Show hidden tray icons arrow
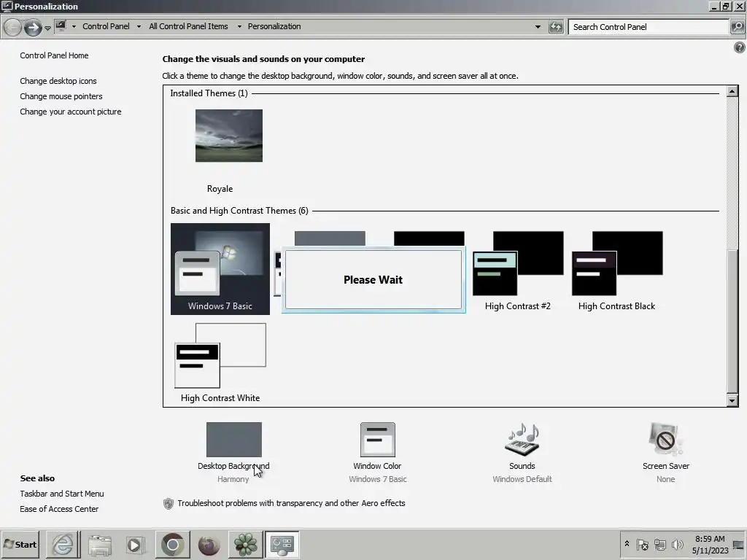 pos(627,544)
